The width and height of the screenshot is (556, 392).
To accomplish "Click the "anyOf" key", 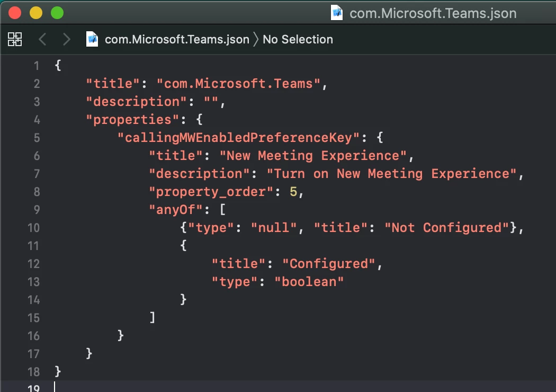I will click(175, 210).
